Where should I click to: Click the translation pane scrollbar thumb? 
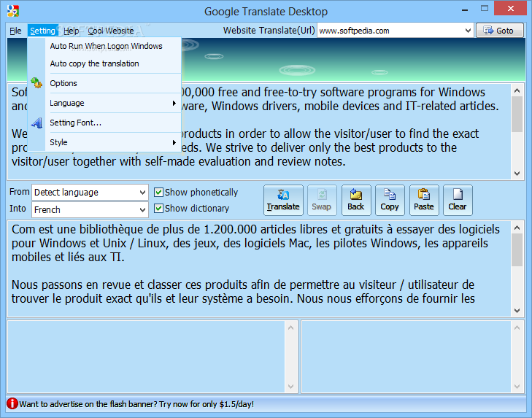click(517, 250)
